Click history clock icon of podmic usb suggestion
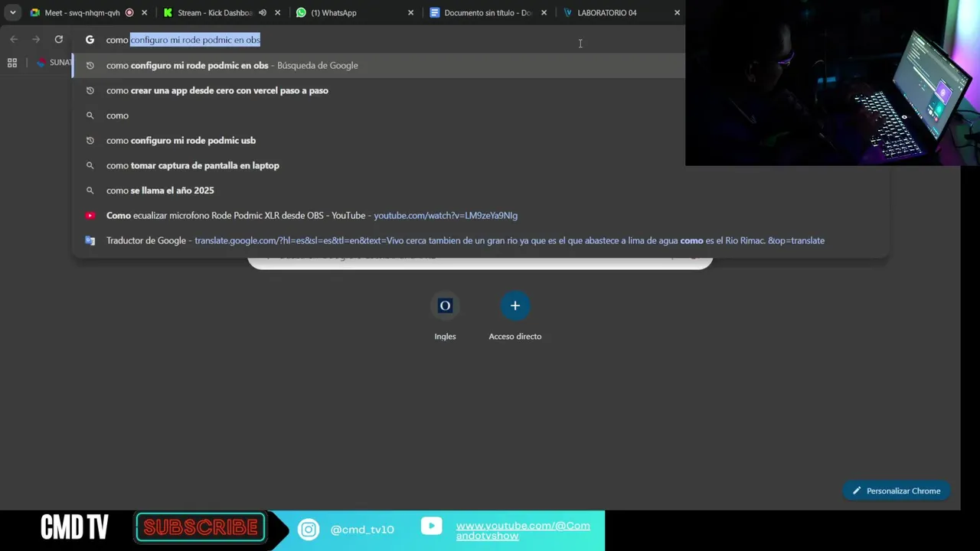 tap(90, 140)
